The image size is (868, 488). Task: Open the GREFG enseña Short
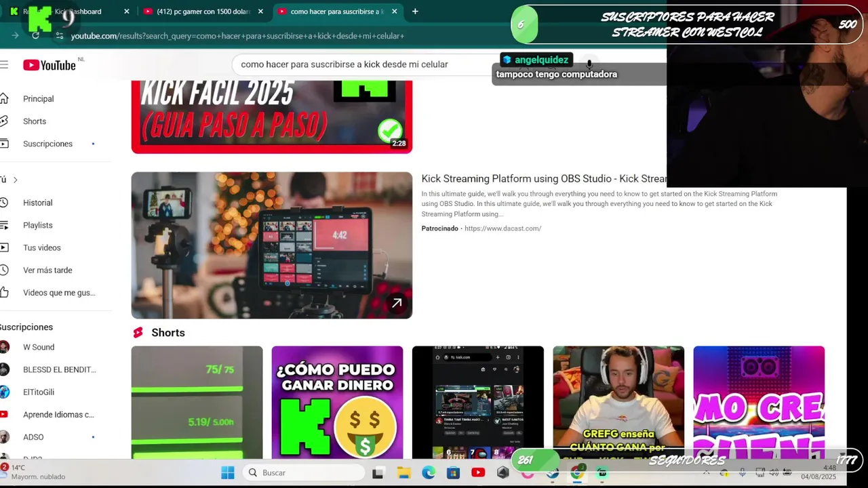tap(618, 403)
